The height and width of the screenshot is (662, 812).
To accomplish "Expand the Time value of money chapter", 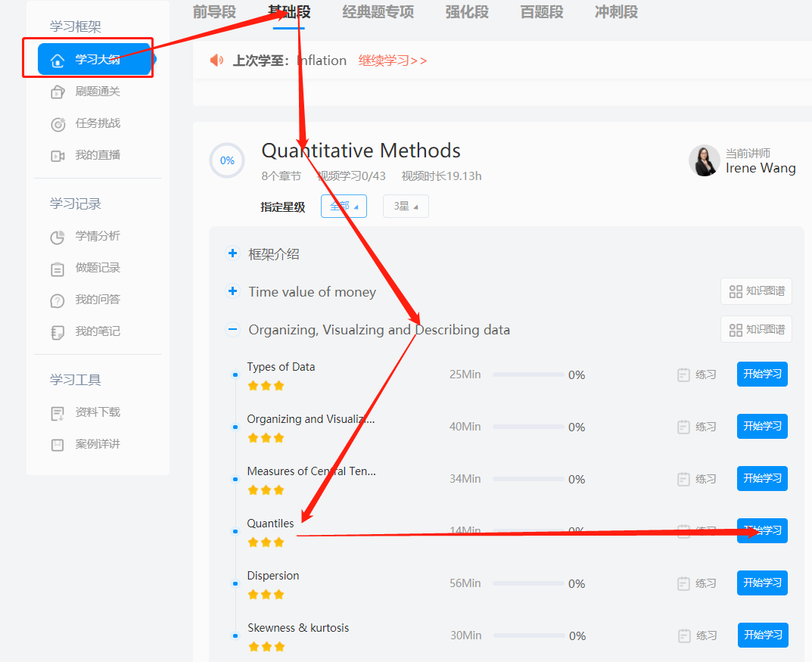I will tap(233, 291).
